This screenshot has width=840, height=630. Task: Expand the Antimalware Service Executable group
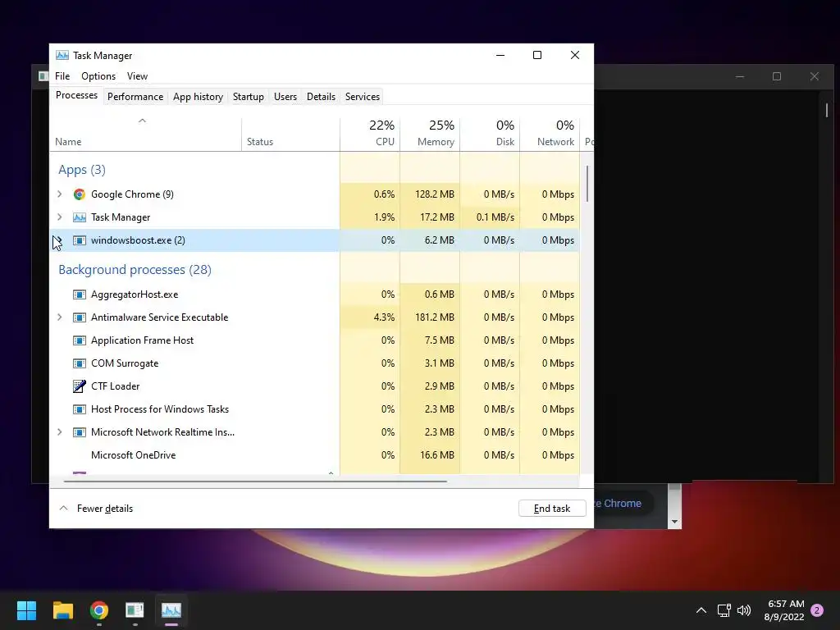pyautogui.click(x=59, y=317)
